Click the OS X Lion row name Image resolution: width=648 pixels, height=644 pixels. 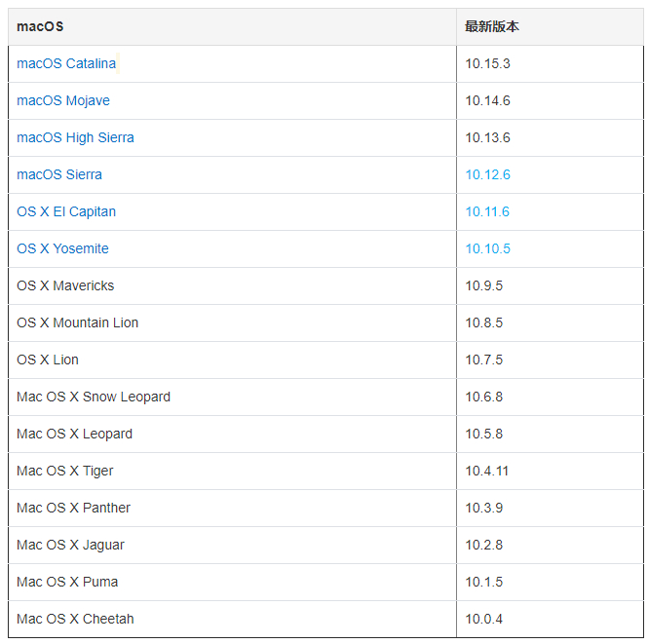pyautogui.click(x=48, y=360)
